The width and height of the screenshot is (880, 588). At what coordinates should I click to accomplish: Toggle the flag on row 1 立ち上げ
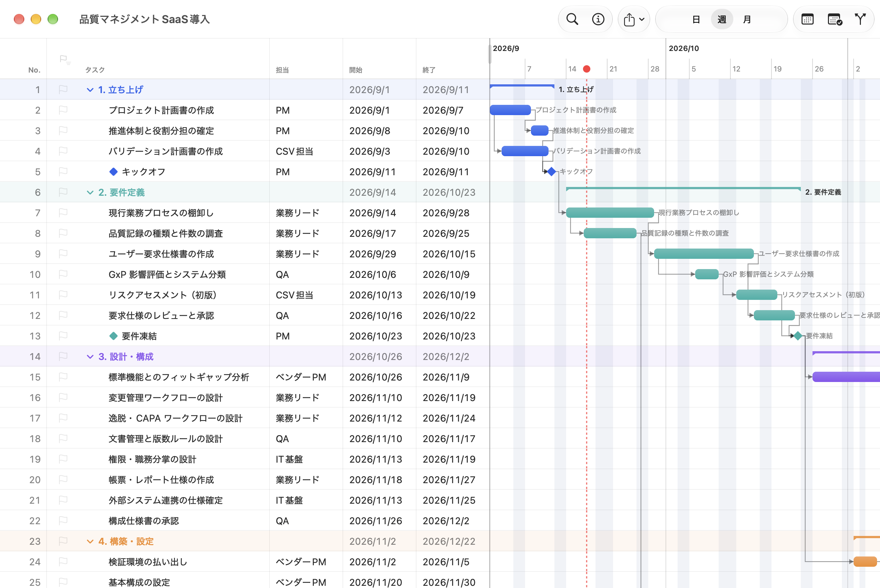point(63,89)
